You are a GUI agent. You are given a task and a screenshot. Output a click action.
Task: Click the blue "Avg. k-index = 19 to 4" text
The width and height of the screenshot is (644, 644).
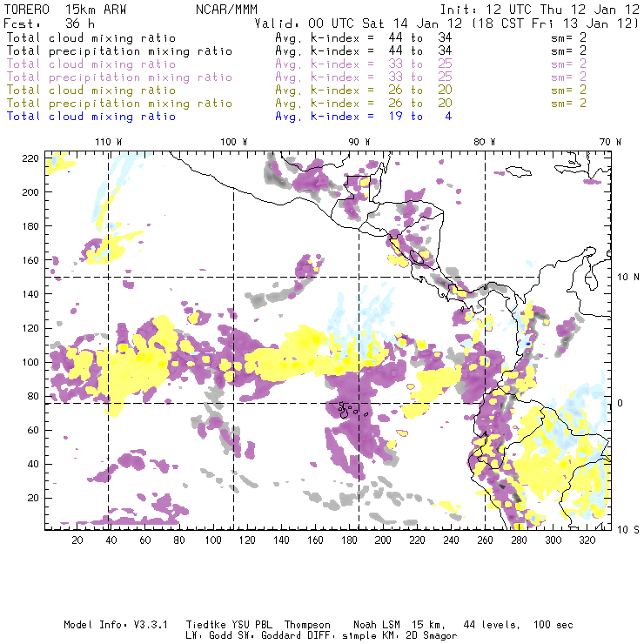click(x=364, y=117)
